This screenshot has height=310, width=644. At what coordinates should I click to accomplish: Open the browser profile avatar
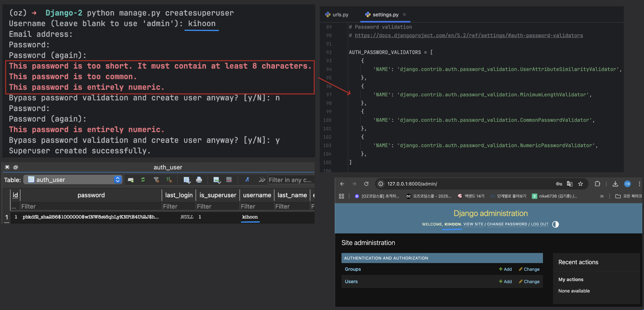pyautogui.click(x=627, y=184)
